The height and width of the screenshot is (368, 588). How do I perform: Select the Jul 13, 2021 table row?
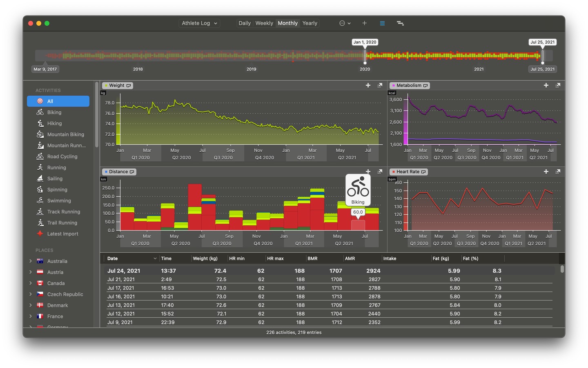[x=329, y=305]
